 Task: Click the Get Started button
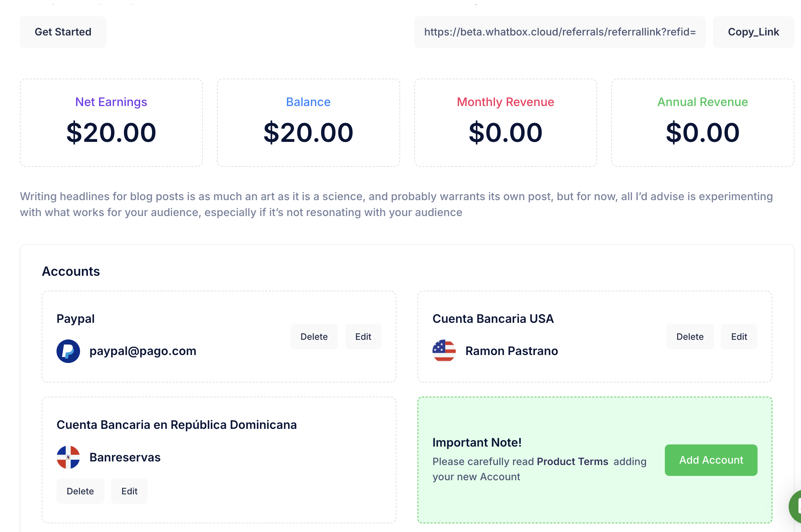click(x=63, y=32)
